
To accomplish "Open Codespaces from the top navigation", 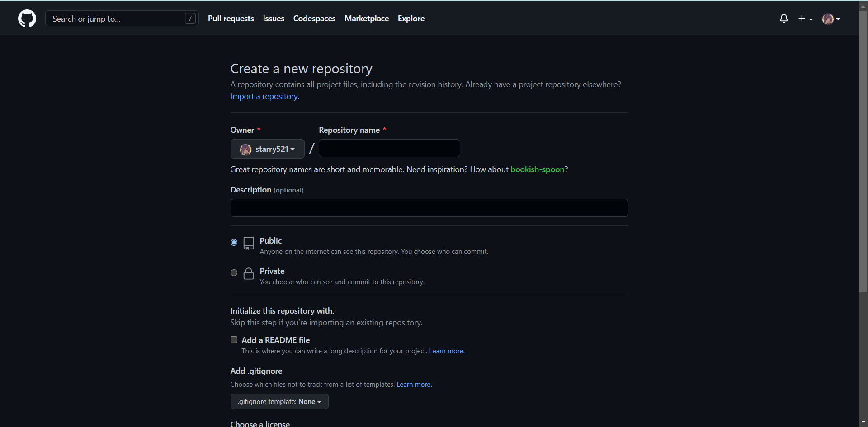I will point(314,19).
